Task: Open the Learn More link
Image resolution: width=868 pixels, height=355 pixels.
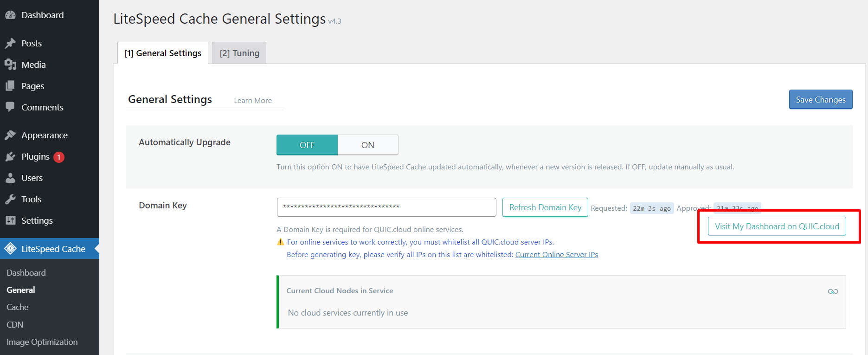Action: (x=253, y=100)
